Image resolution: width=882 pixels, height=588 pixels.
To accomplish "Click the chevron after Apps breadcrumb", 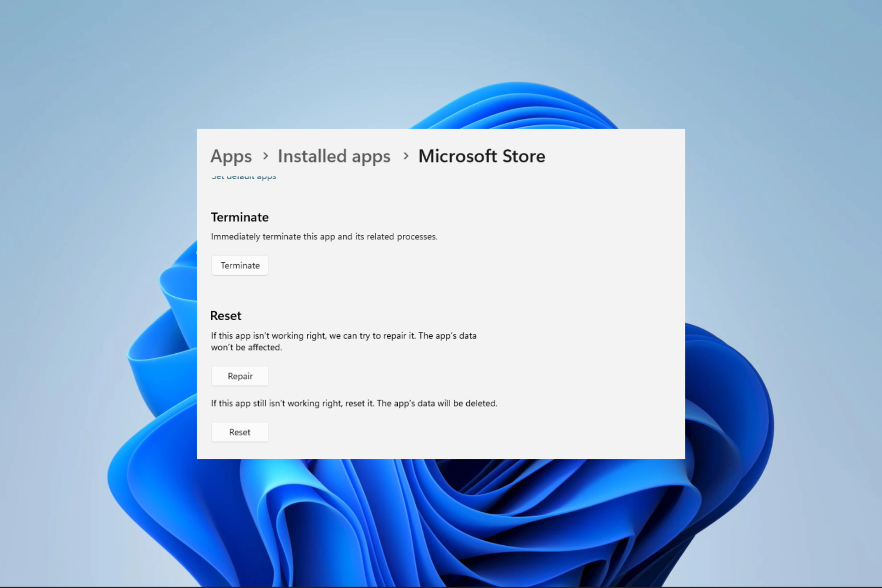I will [x=265, y=156].
